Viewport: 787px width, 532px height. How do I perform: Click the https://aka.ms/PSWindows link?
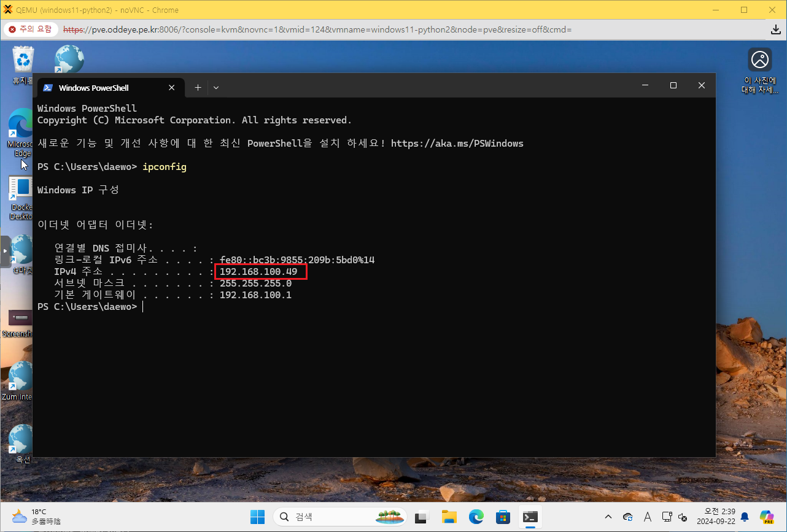457,144
